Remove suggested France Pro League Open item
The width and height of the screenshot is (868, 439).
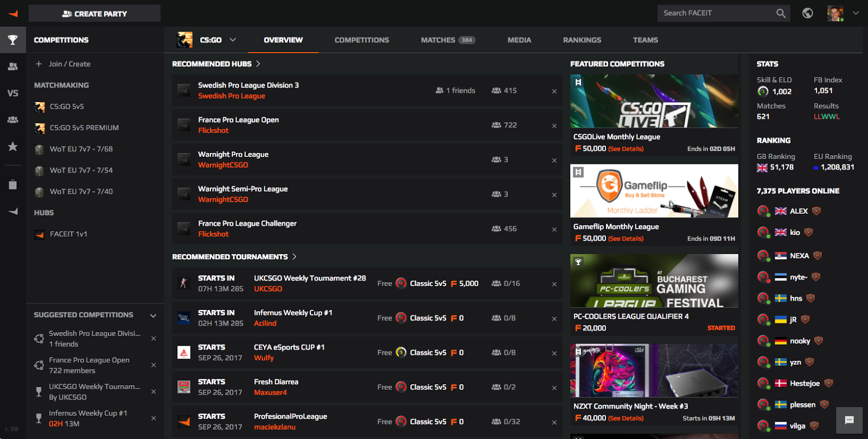pos(154,365)
